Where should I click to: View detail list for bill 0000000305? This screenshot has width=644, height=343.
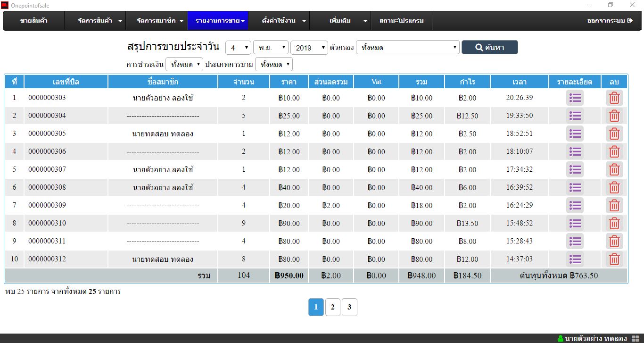tap(575, 134)
